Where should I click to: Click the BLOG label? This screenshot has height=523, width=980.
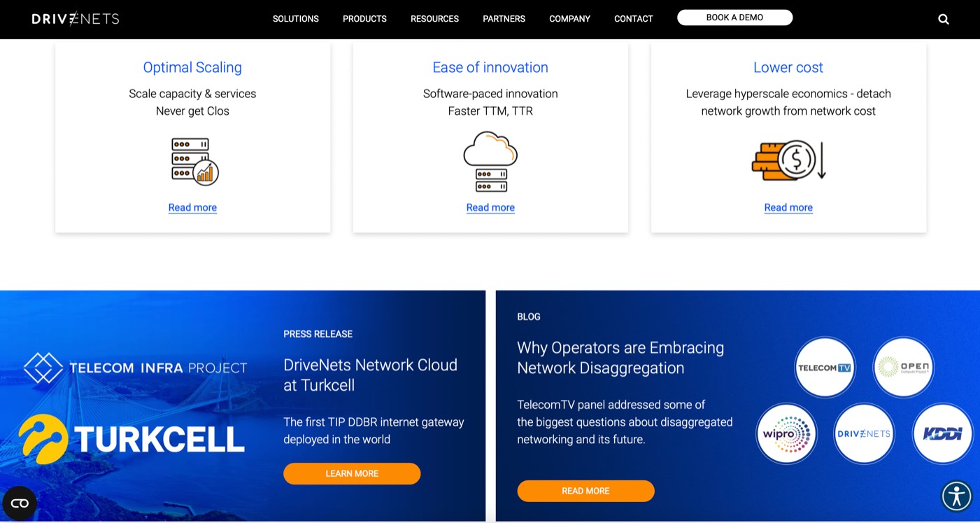pyautogui.click(x=529, y=316)
